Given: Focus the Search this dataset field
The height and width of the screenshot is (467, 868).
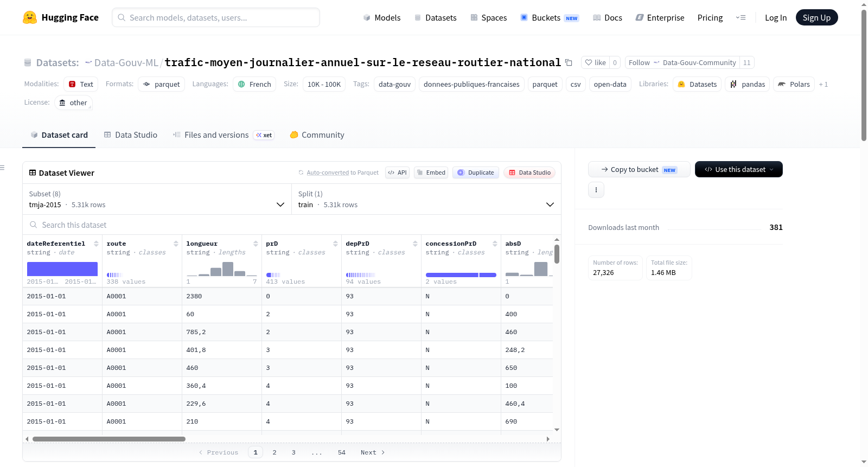Looking at the screenshot, I should point(292,225).
